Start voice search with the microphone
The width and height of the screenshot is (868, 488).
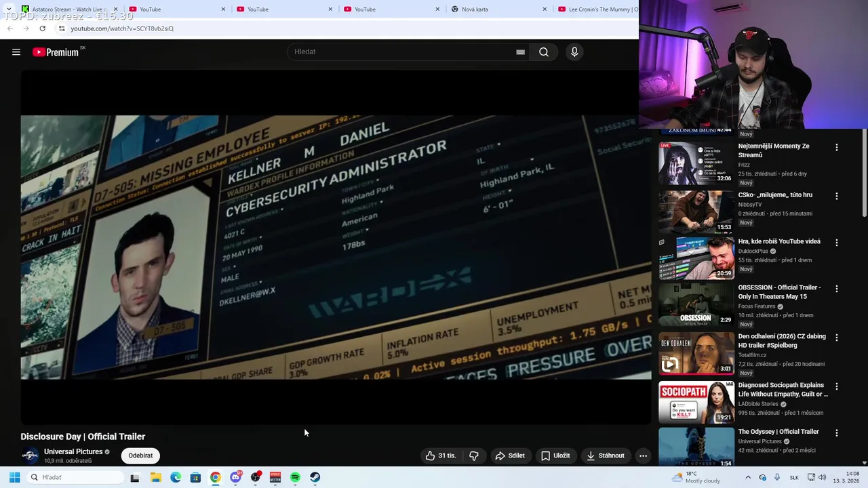[x=574, y=52]
